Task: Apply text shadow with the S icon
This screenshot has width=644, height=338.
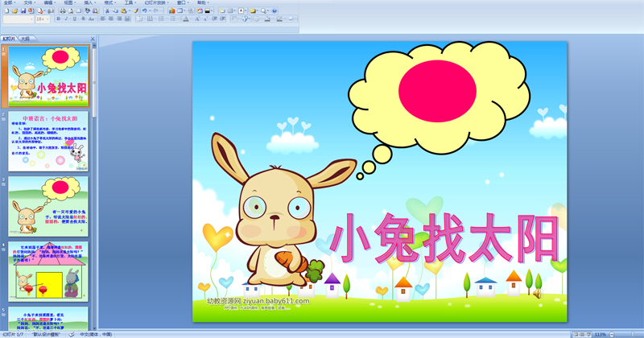Action: click(x=83, y=19)
